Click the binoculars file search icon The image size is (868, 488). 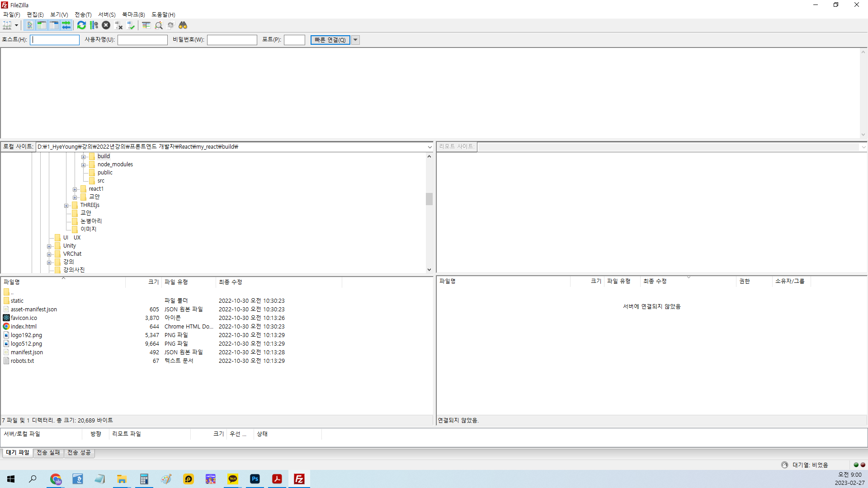click(183, 25)
